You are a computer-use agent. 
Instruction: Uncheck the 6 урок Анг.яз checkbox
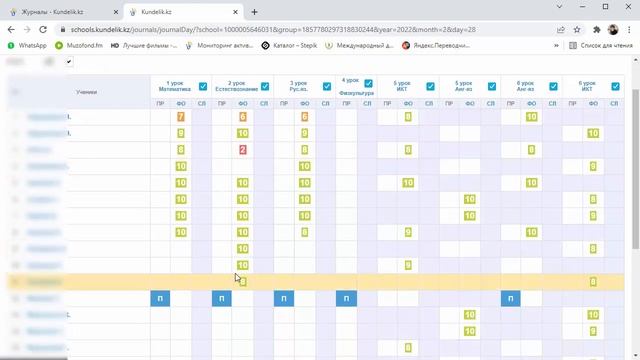tap(553, 86)
